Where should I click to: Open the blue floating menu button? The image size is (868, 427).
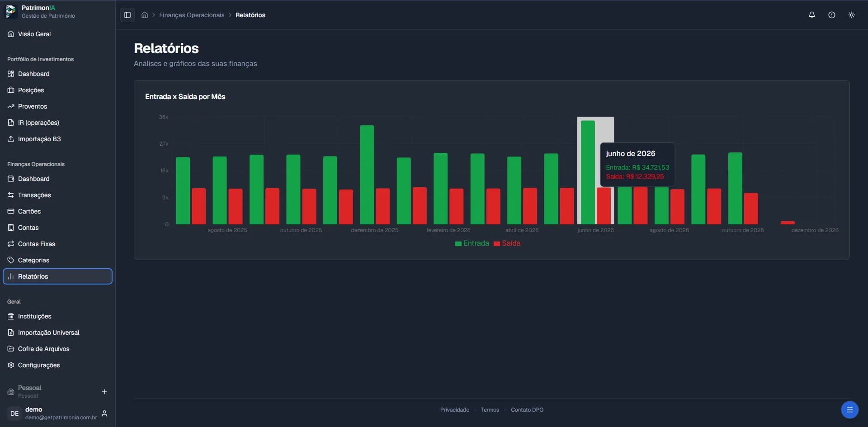tap(849, 410)
